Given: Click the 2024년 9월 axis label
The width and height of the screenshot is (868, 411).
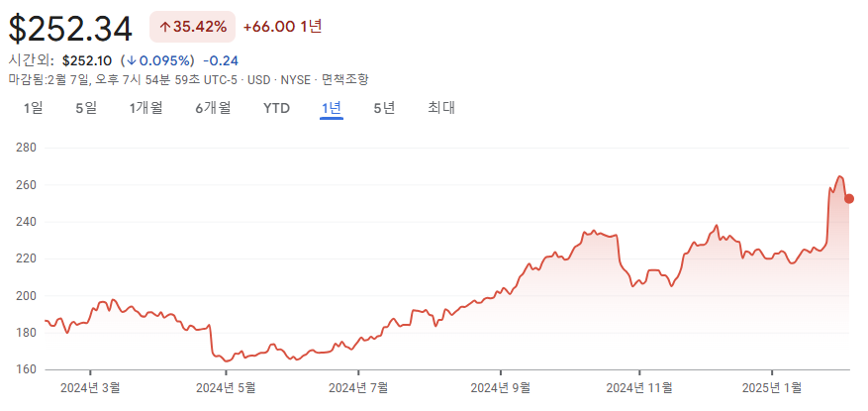Looking at the screenshot, I should (x=501, y=388).
